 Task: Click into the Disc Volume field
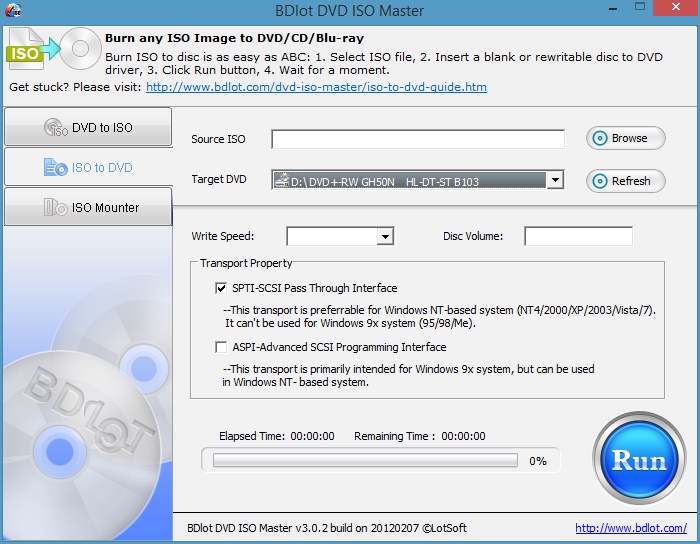pos(578,236)
